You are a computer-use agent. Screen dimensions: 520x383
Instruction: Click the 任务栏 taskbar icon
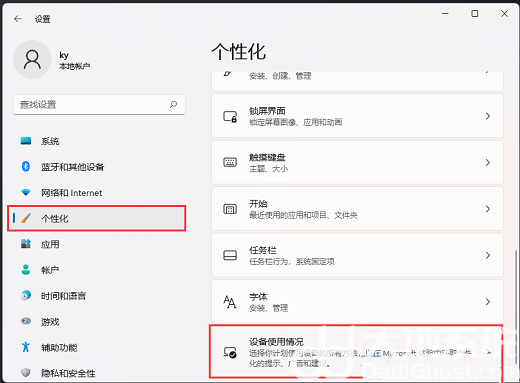coord(230,255)
